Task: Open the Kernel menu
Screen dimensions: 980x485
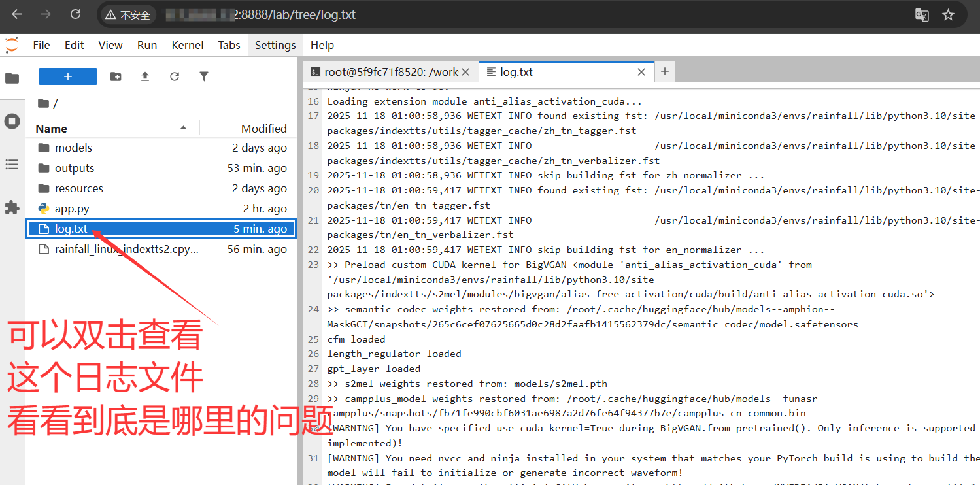Action: (188, 45)
